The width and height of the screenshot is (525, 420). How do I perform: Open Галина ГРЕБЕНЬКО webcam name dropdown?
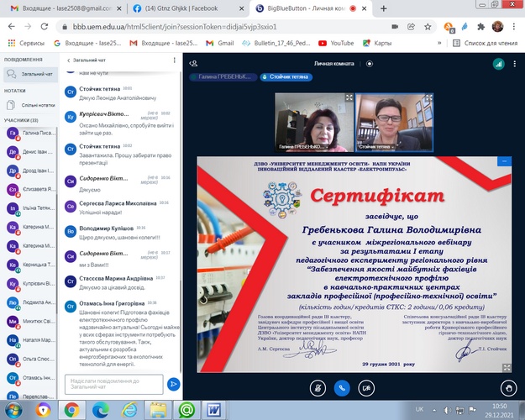tap(303, 147)
